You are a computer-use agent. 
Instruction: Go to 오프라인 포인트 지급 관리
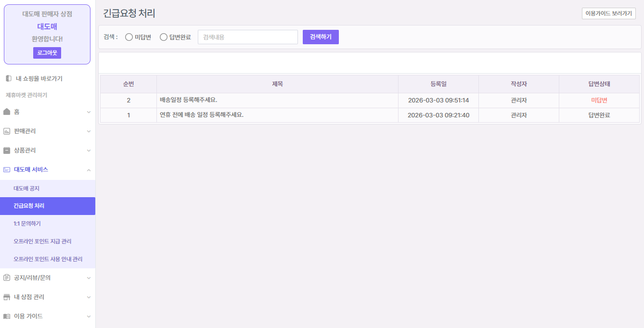pos(42,241)
